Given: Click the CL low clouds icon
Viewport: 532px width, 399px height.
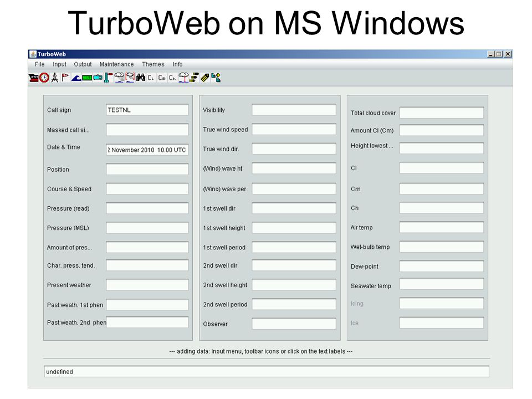Looking at the screenshot, I should pos(151,78).
